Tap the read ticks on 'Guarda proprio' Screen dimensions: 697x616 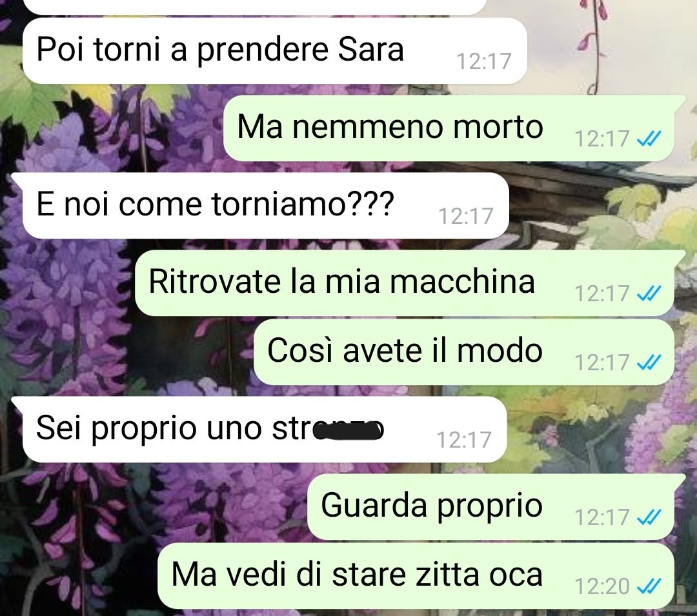tap(649, 517)
